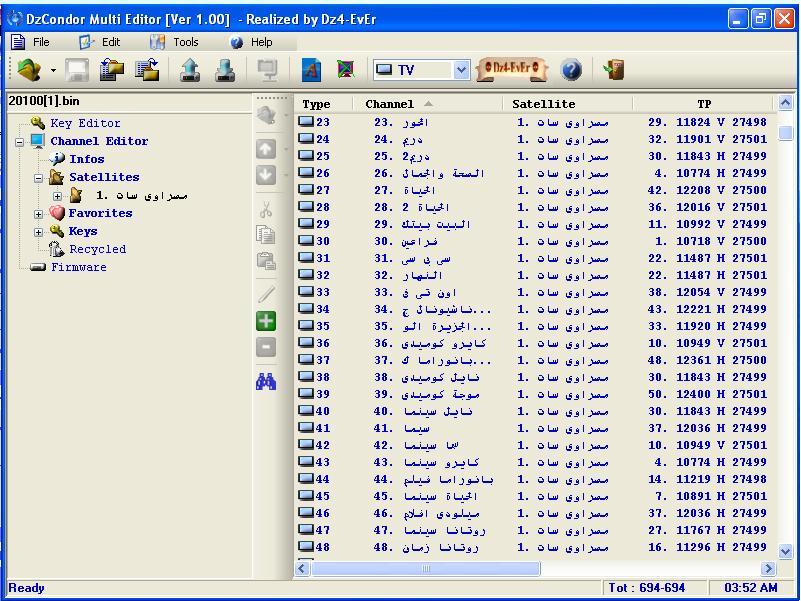The width and height of the screenshot is (801, 601).
Task: Move channel up with the up arrow
Action: pos(266,149)
